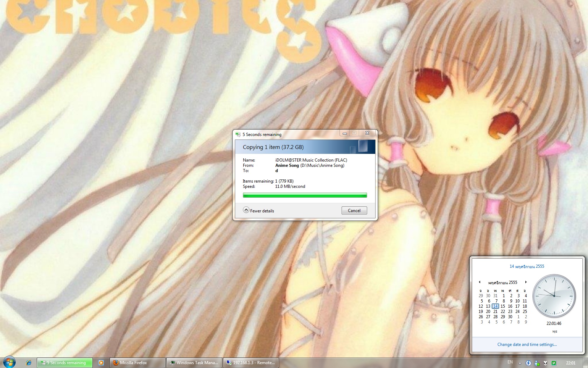Click the blue '14 พฤศจิกายน 2555' date link
588x368 pixels.
pos(527,266)
